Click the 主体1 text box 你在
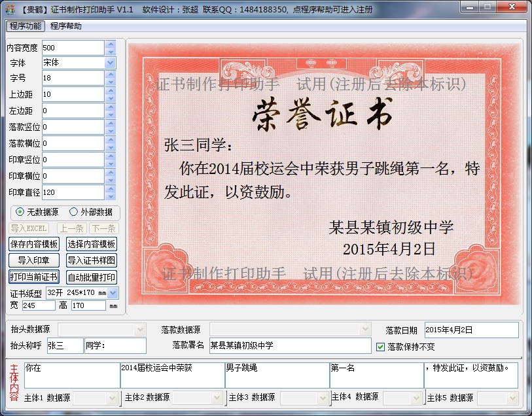The width and height of the screenshot is (532, 416). pyautogui.click(x=72, y=375)
